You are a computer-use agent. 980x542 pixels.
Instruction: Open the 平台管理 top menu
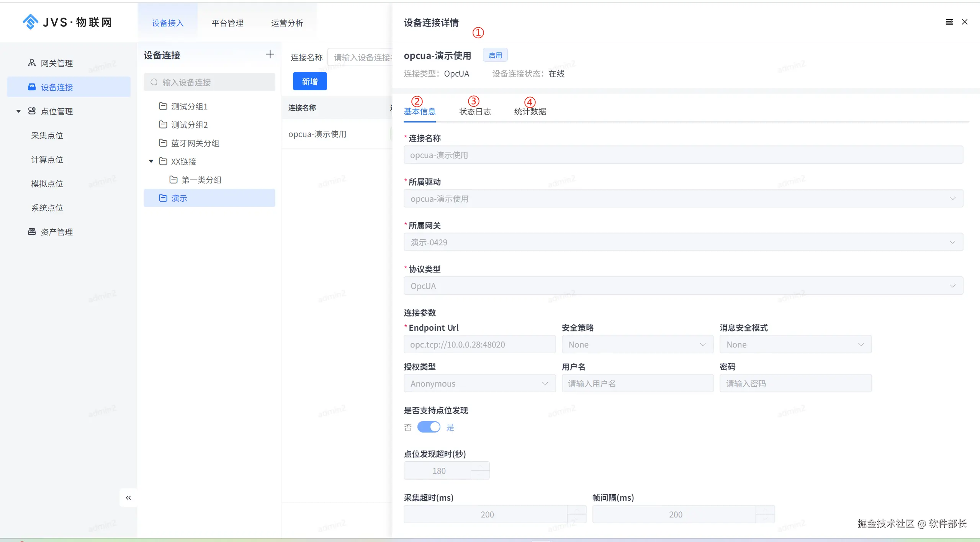[227, 23]
